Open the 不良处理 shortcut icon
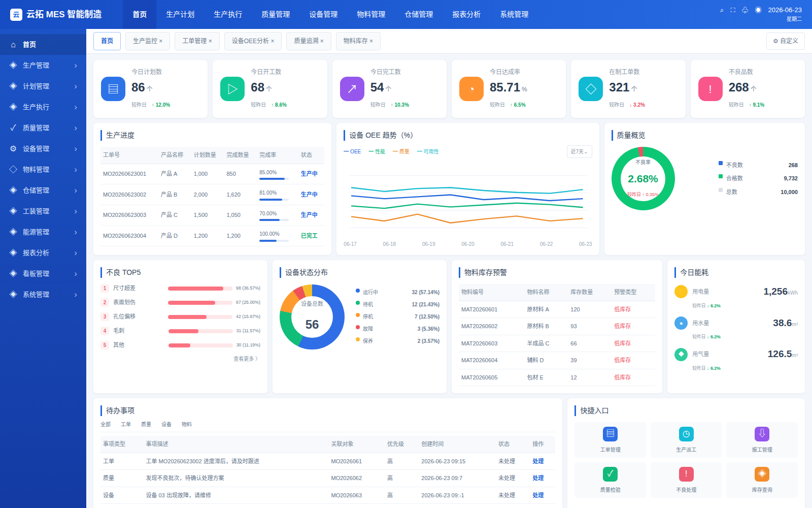The height and width of the screenshot is (508, 812). click(x=686, y=474)
